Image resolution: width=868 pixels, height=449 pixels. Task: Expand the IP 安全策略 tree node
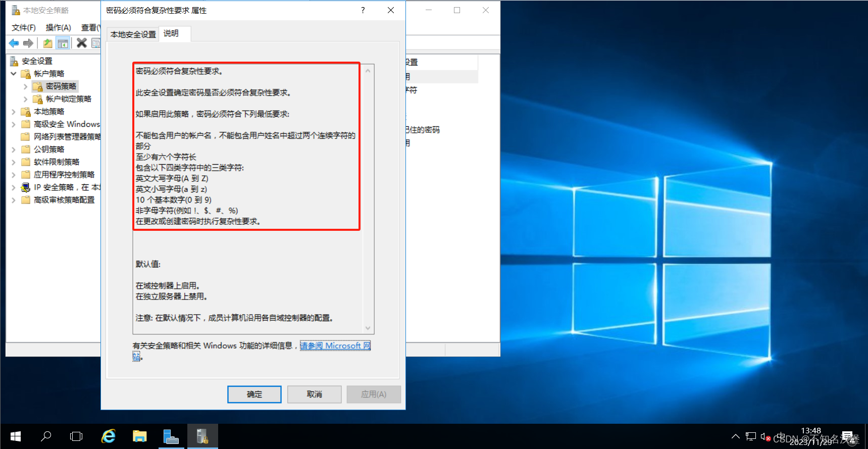[x=14, y=187]
